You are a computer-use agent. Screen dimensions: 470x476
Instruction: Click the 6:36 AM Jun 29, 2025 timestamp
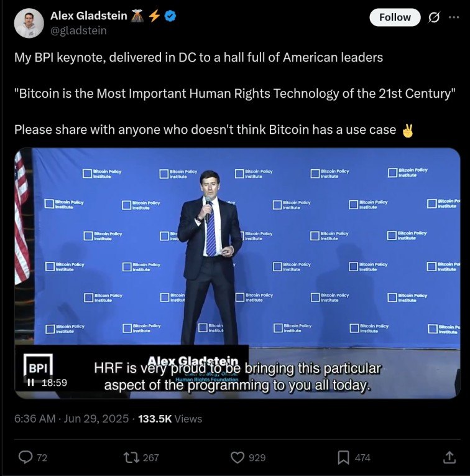point(71,419)
